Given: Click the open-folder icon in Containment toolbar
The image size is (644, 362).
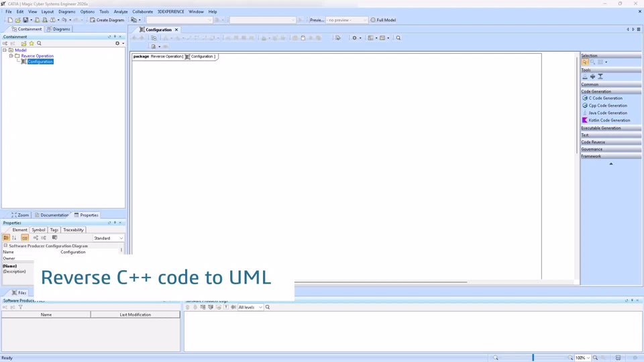Looking at the screenshot, I should tap(24, 43).
